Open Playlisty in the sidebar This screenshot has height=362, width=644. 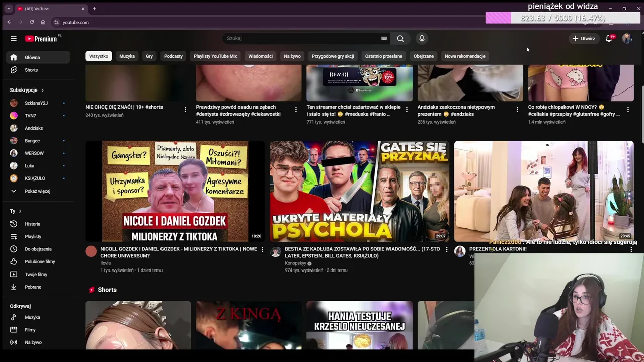38,236
